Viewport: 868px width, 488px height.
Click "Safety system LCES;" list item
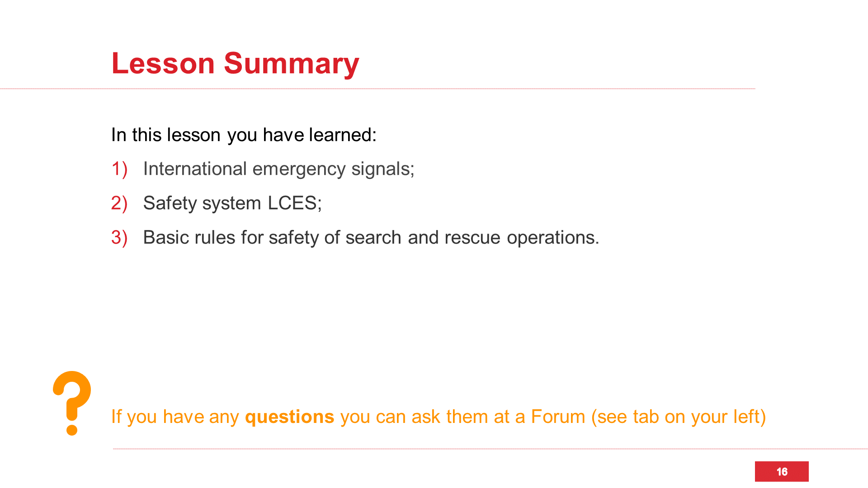232,203
